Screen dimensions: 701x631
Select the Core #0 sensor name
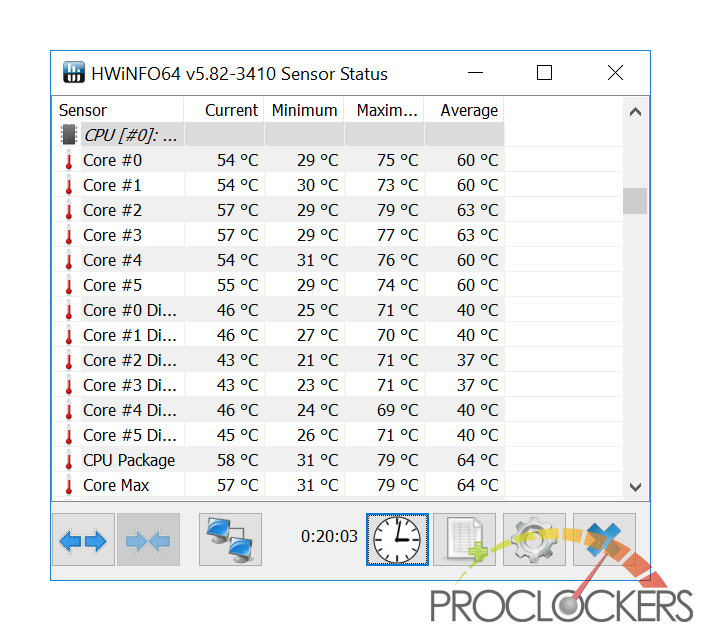pyautogui.click(x=112, y=160)
